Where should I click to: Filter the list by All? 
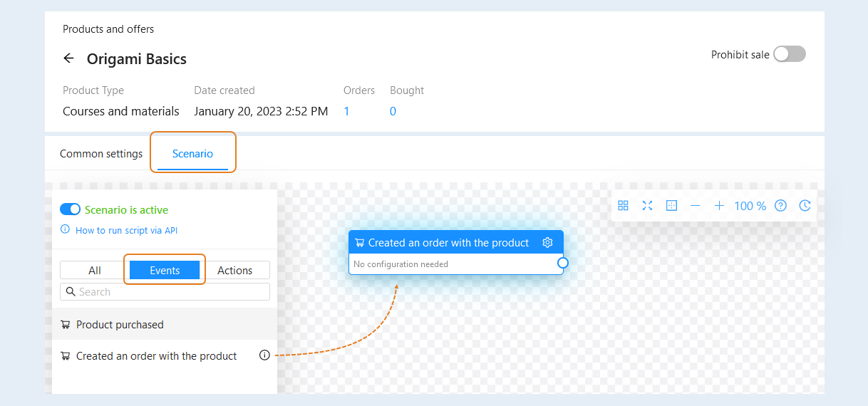pos(95,270)
